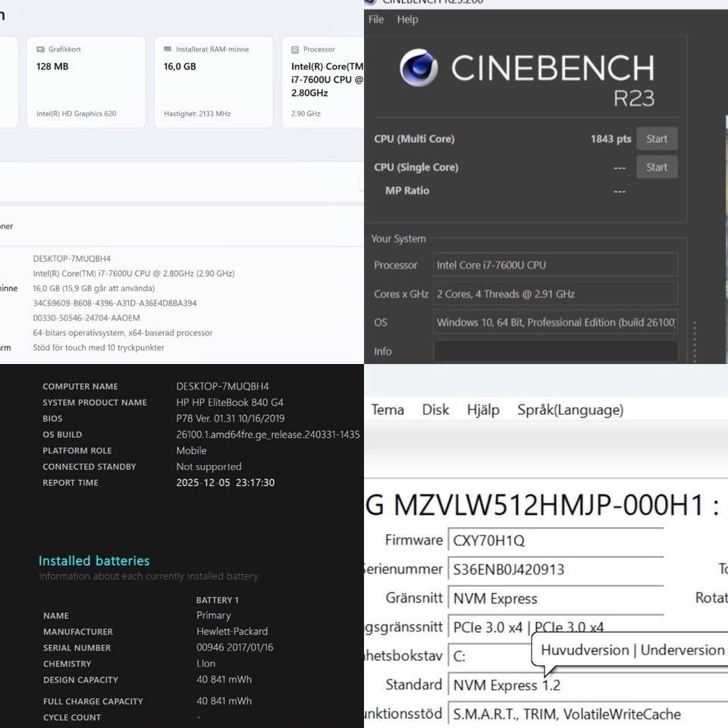This screenshot has height=728, width=728.
Task: Start the CPU Multi Core benchmark
Action: tap(656, 139)
